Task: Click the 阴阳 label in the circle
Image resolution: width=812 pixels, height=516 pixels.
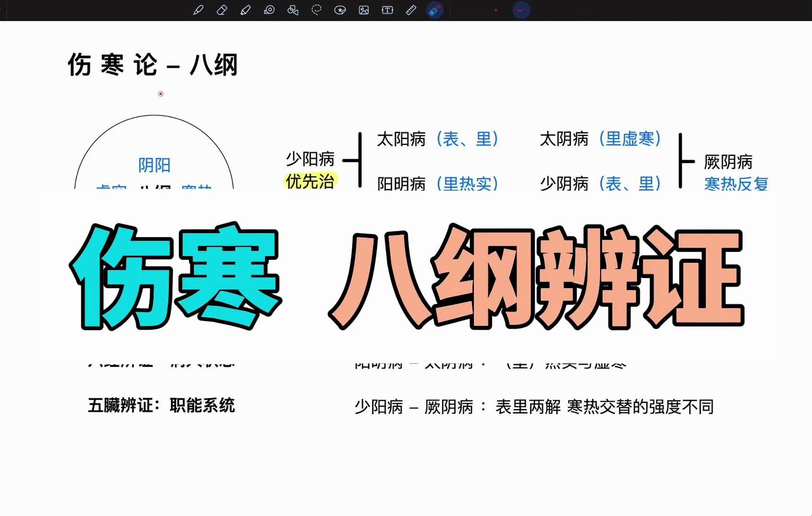Action: (154, 165)
